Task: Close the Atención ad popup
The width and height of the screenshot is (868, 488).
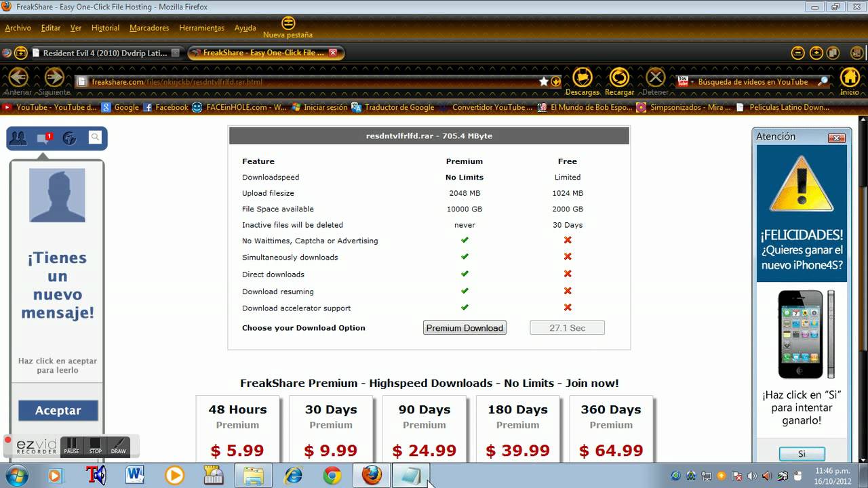Action: tap(837, 138)
